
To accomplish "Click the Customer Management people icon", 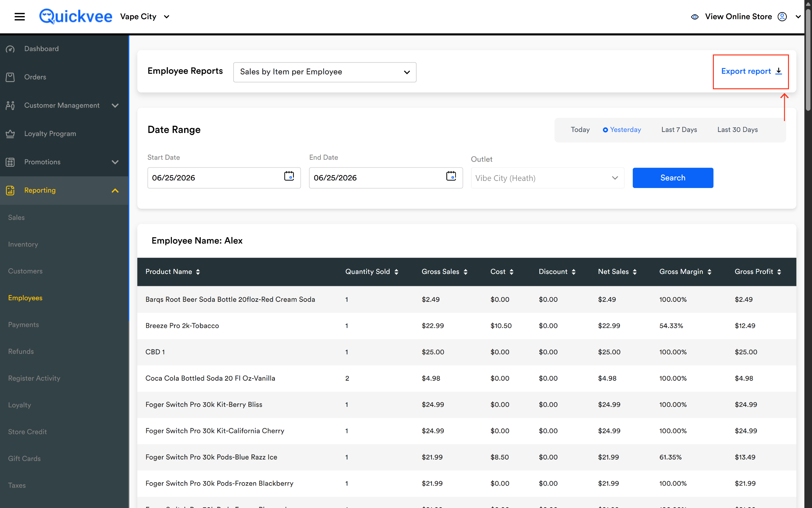I will [x=10, y=106].
